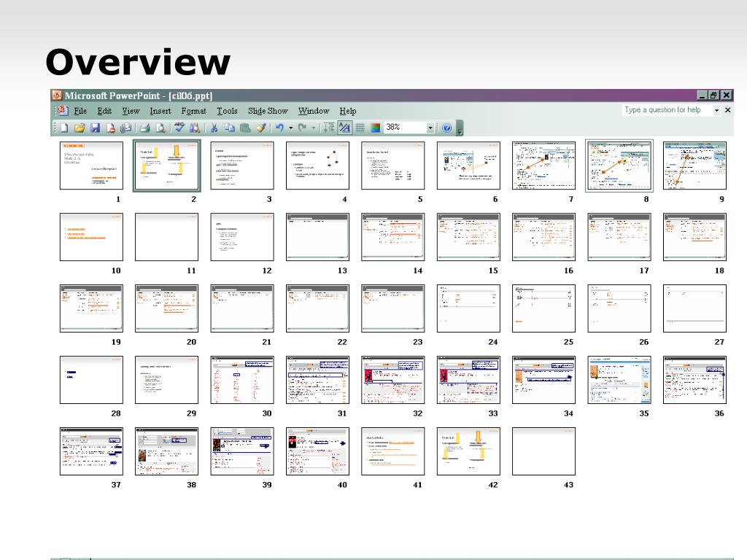The height and width of the screenshot is (560, 747).
Task: Select slide 40 thumbnail
Action: (x=317, y=451)
